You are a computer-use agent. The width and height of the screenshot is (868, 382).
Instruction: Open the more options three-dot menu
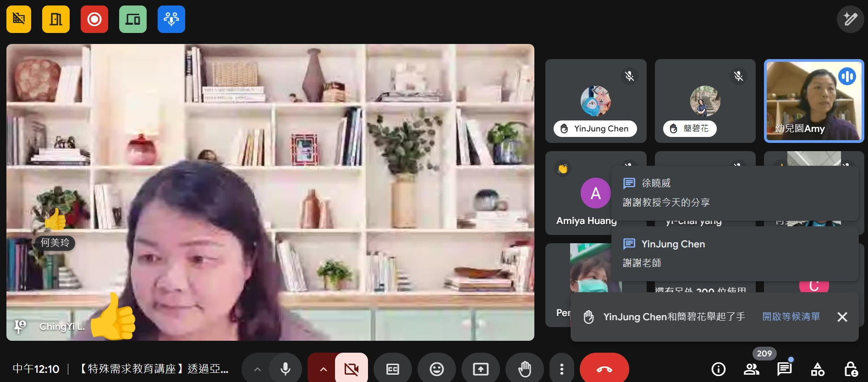pos(562,369)
